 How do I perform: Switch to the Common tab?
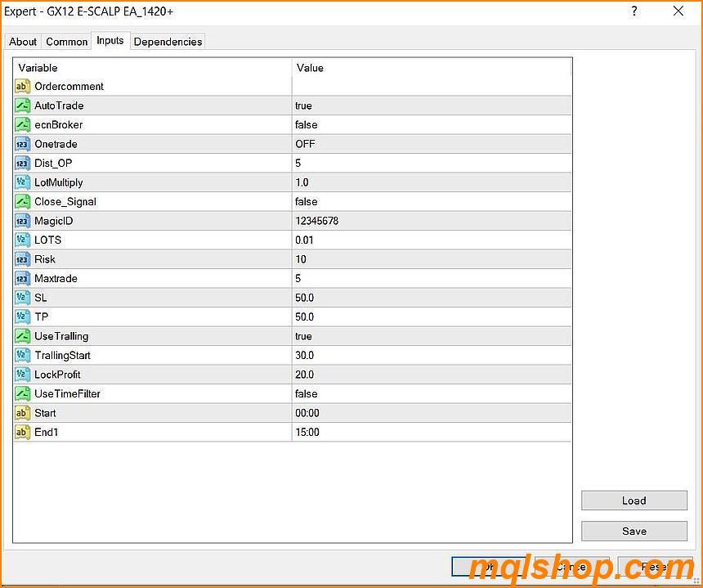(x=66, y=42)
